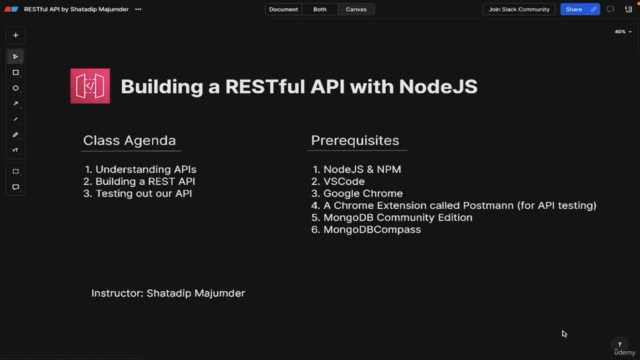Select the pointer selection tool
The width and height of the screenshot is (640, 360).
16,57
